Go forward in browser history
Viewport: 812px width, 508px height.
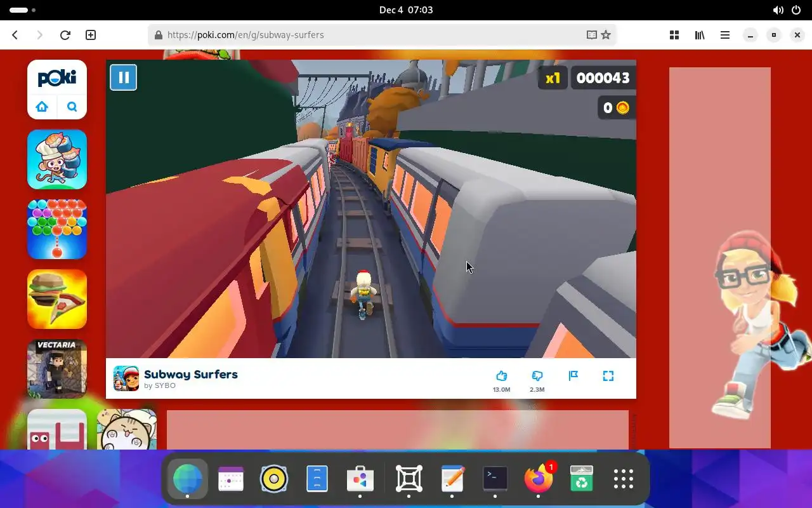click(x=39, y=35)
